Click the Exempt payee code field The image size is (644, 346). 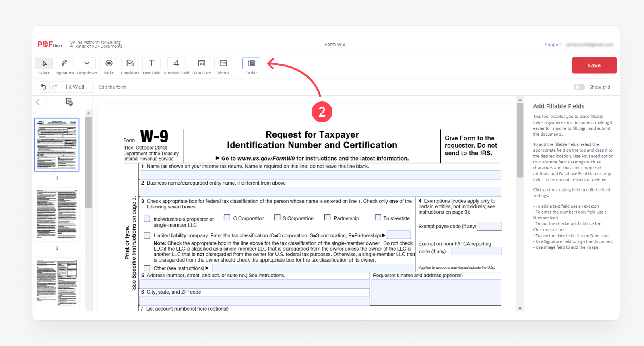(x=489, y=226)
